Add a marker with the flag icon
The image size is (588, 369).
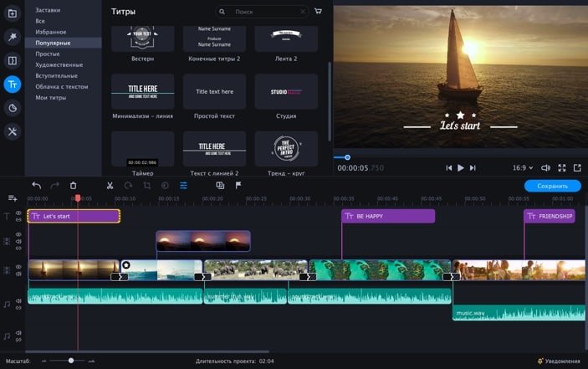(238, 186)
